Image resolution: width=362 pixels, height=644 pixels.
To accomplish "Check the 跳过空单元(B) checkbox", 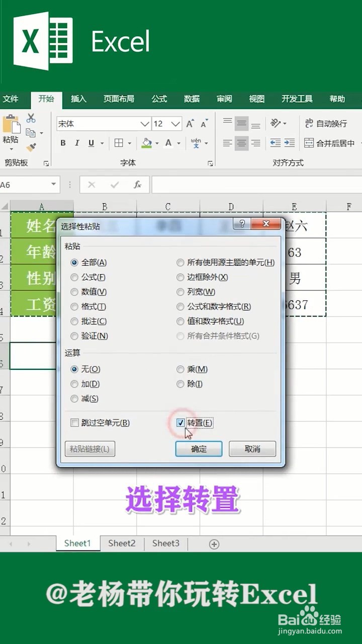I will pos(100,423).
